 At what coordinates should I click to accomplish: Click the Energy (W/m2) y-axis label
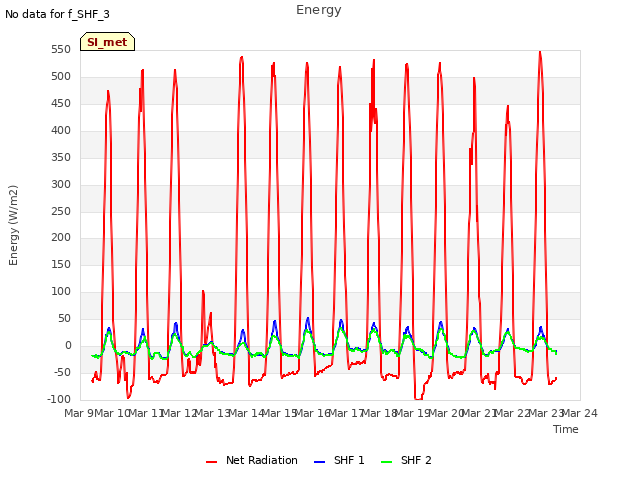(13, 225)
